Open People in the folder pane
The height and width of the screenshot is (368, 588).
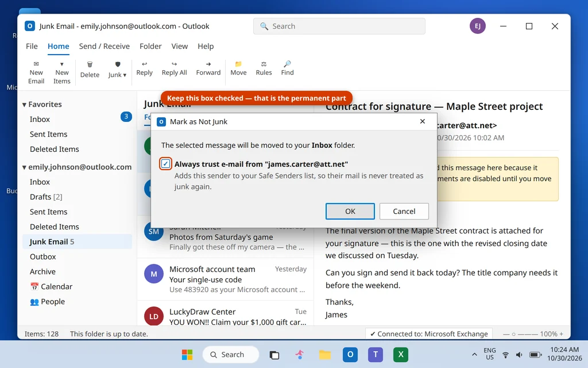[x=78, y=301]
